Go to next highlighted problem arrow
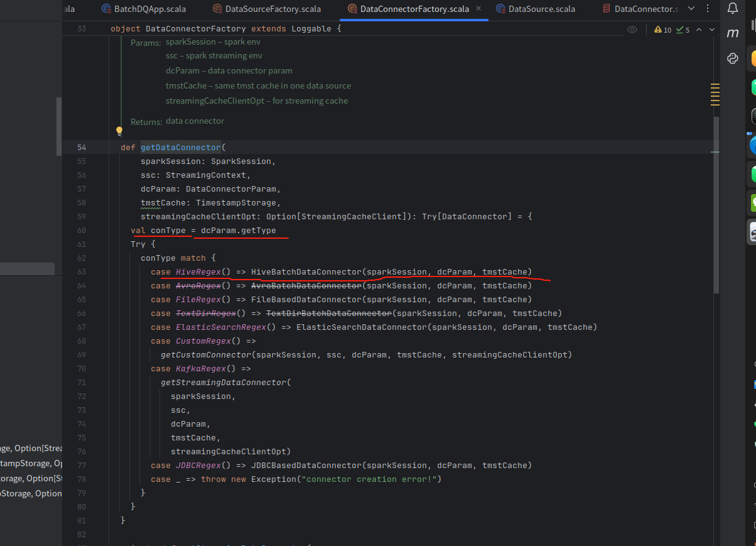Screen dimensions: 756x546 click(712, 30)
